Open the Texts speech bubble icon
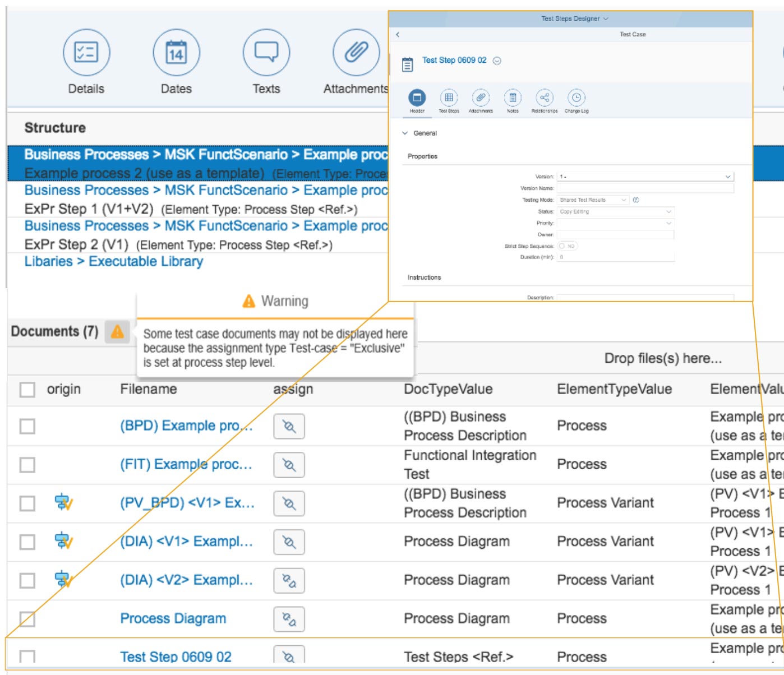784x675 pixels. pyautogui.click(x=266, y=53)
